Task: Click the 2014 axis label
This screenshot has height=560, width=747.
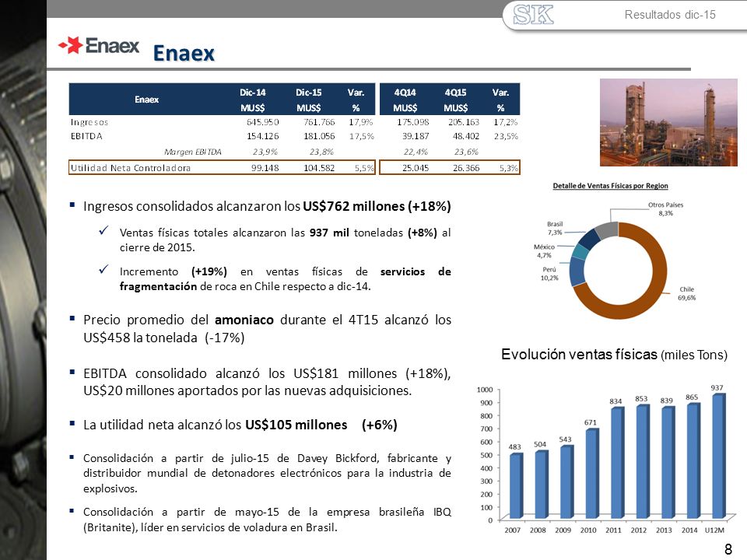Action: click(689, 530)
